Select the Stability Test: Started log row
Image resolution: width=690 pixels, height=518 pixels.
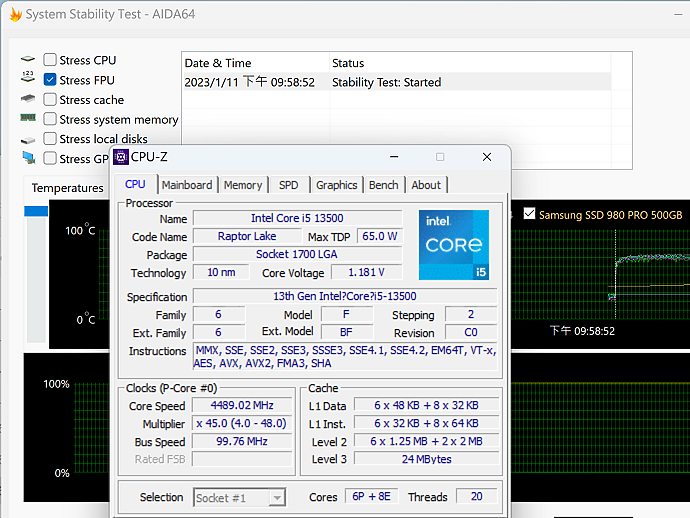396,82
